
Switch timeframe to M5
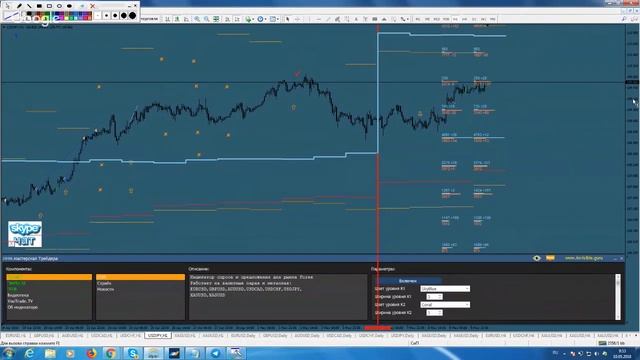[427, 19]
